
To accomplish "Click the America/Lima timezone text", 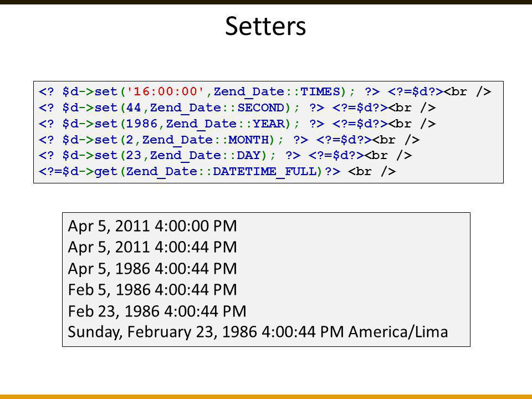I will pyautogui.click(x=398, y=332).
